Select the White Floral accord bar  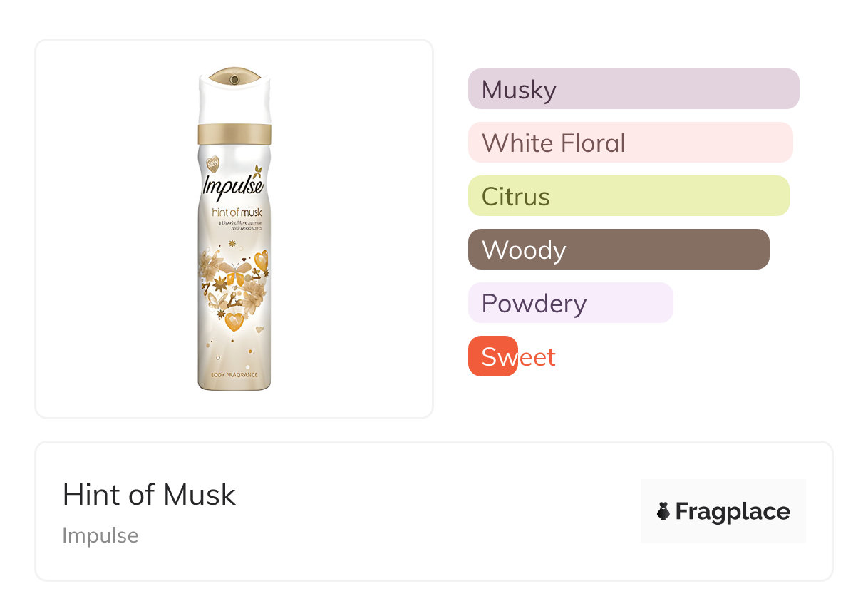pyautogui.click(x=630, y=143)
